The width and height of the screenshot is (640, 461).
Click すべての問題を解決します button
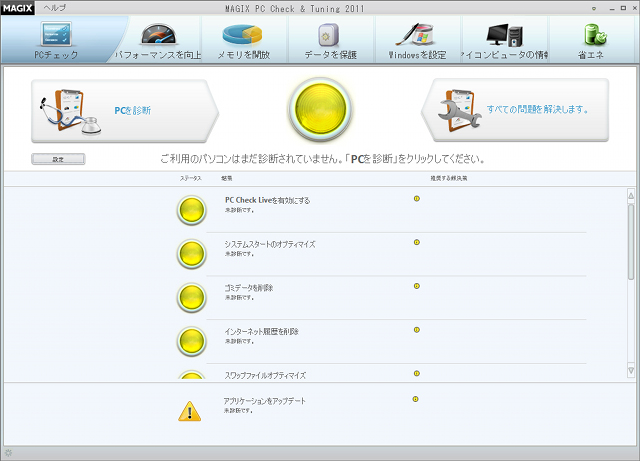pos(515,110)
